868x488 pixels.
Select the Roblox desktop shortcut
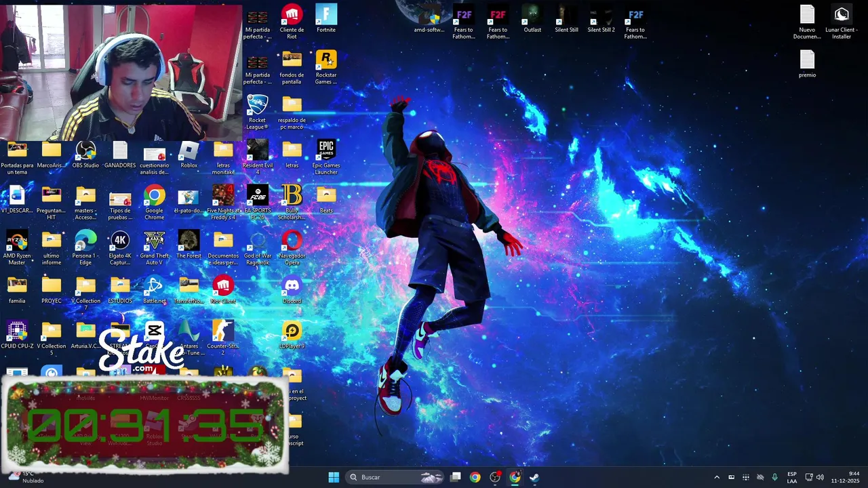[189, 154]
